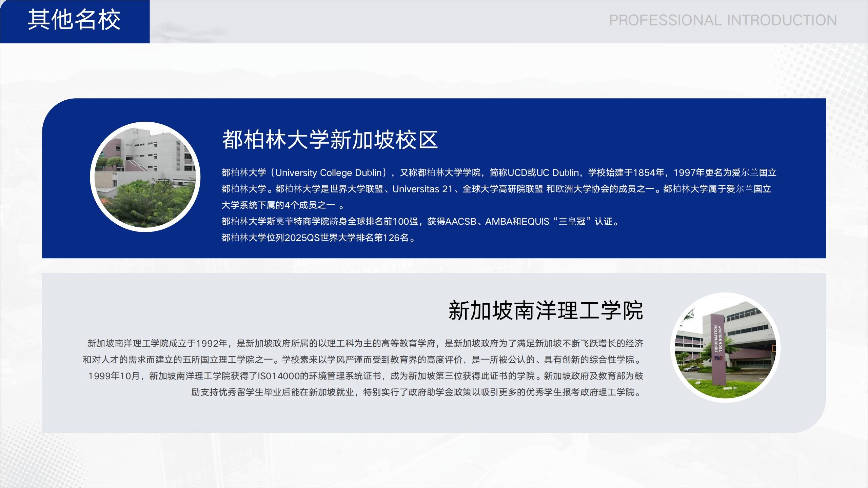Click the circular Nanyang Polytechnic campus photo
Image resolution: width=868 pixels, height=488 pixels.
[x=726, y=348]
